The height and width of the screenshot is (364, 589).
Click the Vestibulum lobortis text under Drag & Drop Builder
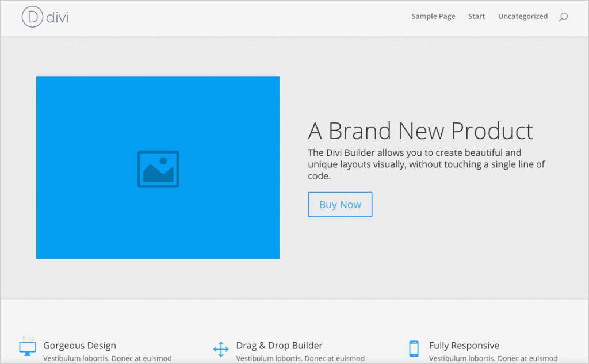point(300,358)
